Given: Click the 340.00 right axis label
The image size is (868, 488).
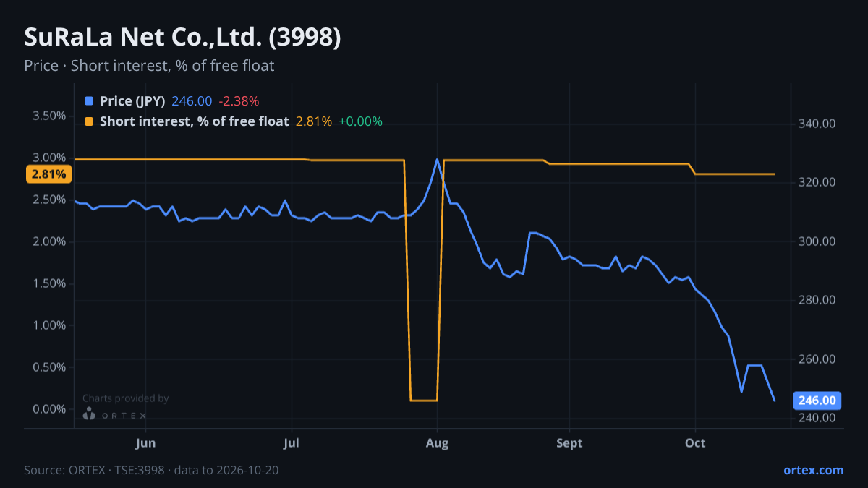Looking at the screenshot, I should (818, 124).
